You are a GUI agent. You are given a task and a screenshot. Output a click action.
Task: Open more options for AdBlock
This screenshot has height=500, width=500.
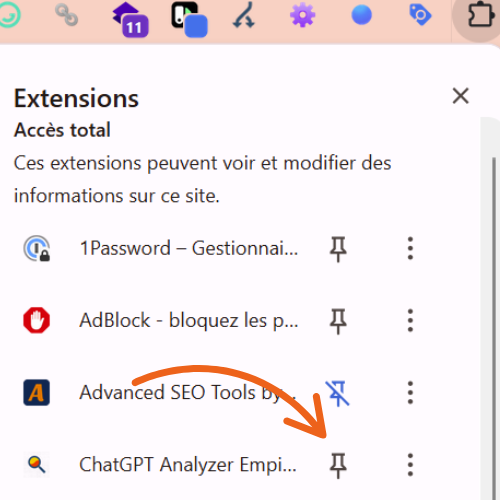pyautogui.click(x=410, y=321)
